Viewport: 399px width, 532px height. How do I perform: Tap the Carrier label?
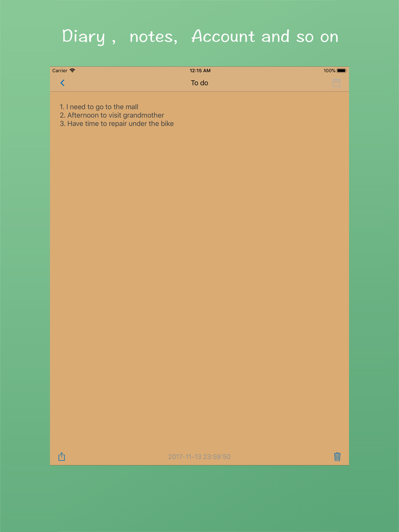pos(60,71)
